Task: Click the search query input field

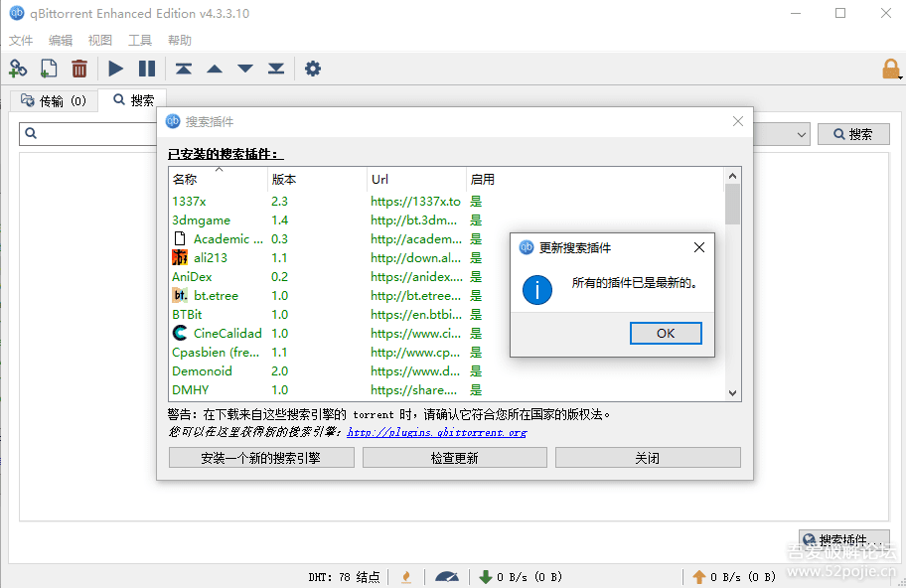Action: point(87,133)
